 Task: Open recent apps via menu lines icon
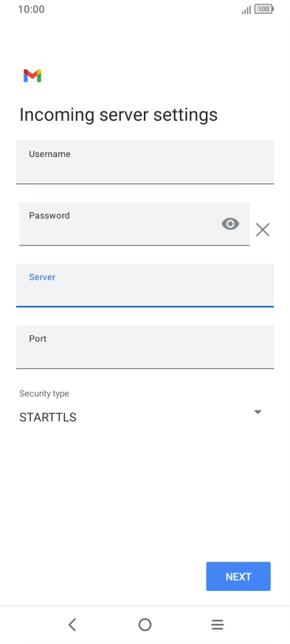217,625
